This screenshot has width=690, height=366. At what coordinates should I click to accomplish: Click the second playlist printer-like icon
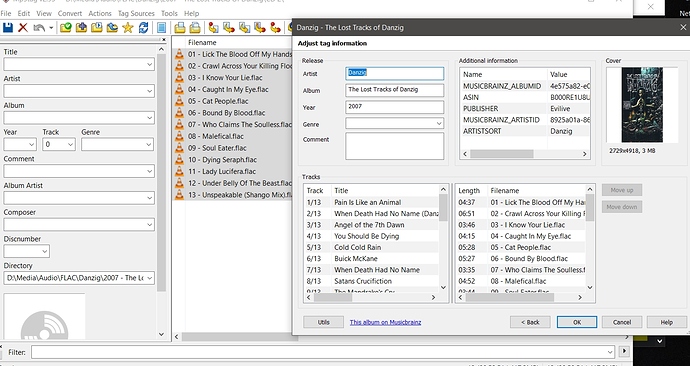pos(195,28)
